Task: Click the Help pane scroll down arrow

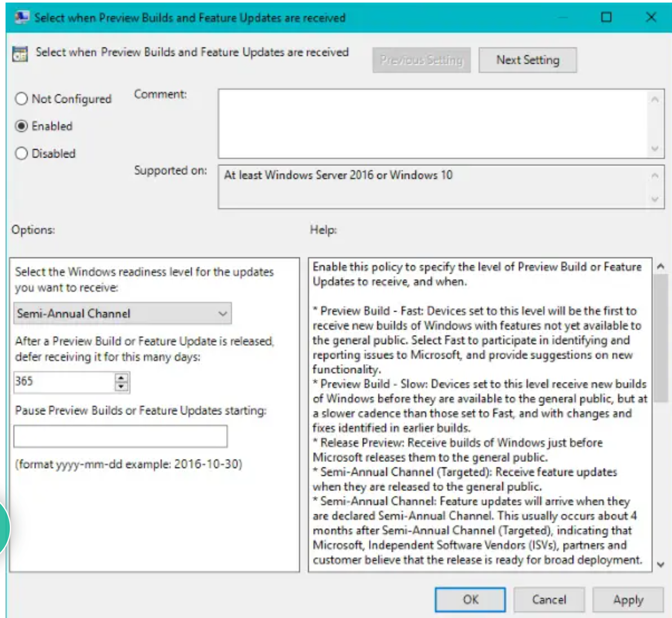Action: tap(661, 565)
